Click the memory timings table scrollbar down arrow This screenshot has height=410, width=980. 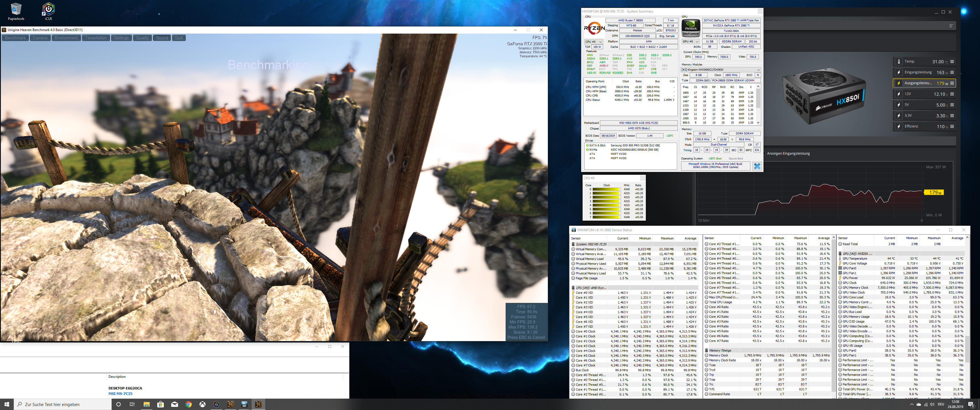(758, 122)
